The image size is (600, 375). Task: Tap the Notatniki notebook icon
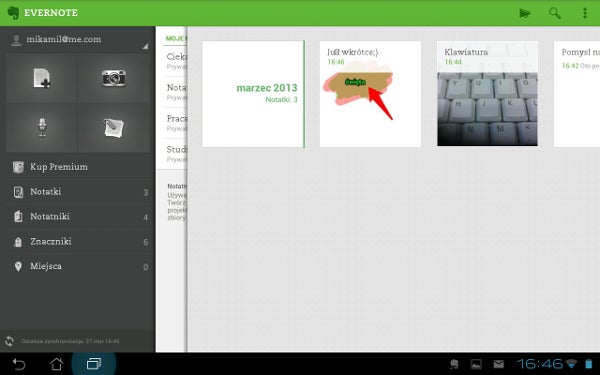coord(18,217)
